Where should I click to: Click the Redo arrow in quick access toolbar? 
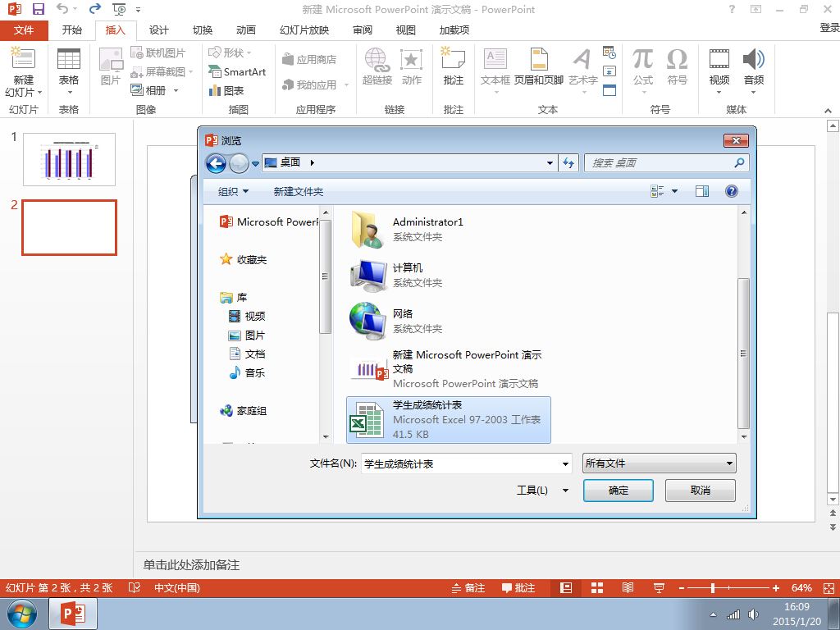(x=95, y=9)
